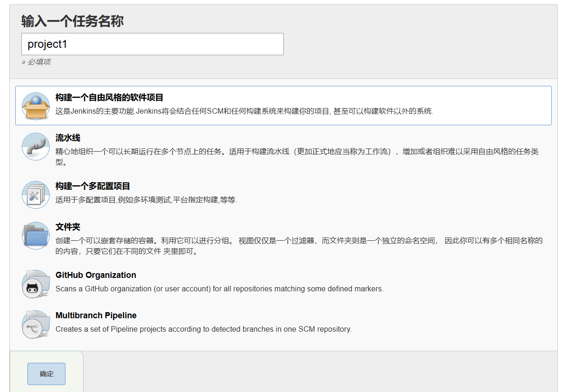Select the blue folder icon
Image resolution: width=581 pixels, height=392 pixels.
[36, 236]
